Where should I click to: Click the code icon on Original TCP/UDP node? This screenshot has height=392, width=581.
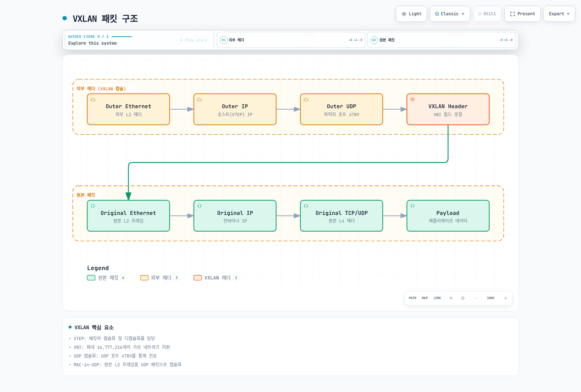[x=306, y=206]
